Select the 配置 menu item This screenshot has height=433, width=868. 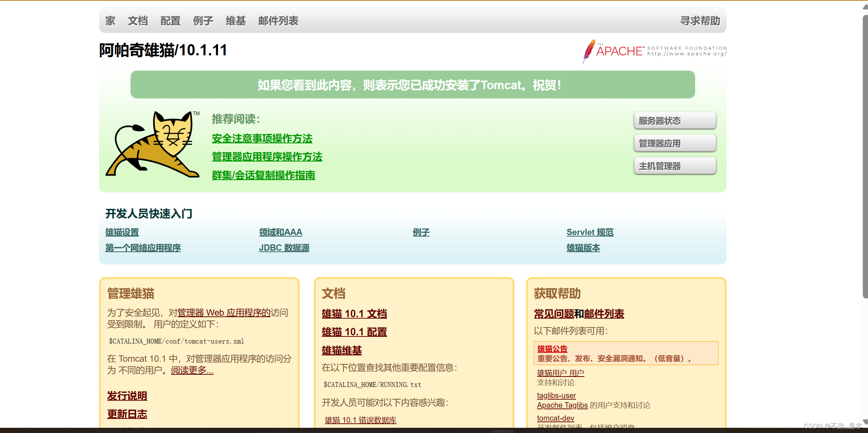coord(170,21)
